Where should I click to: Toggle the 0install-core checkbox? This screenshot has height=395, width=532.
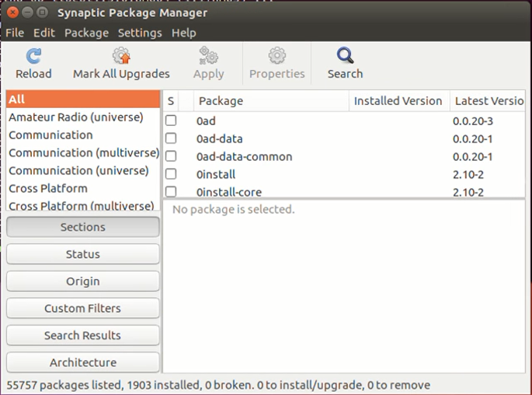(171, 191)
